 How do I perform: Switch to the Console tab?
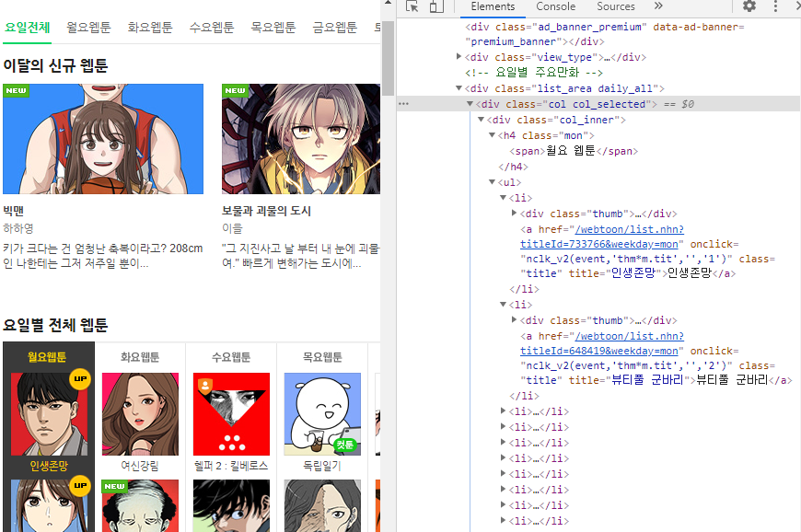(555, 6)
